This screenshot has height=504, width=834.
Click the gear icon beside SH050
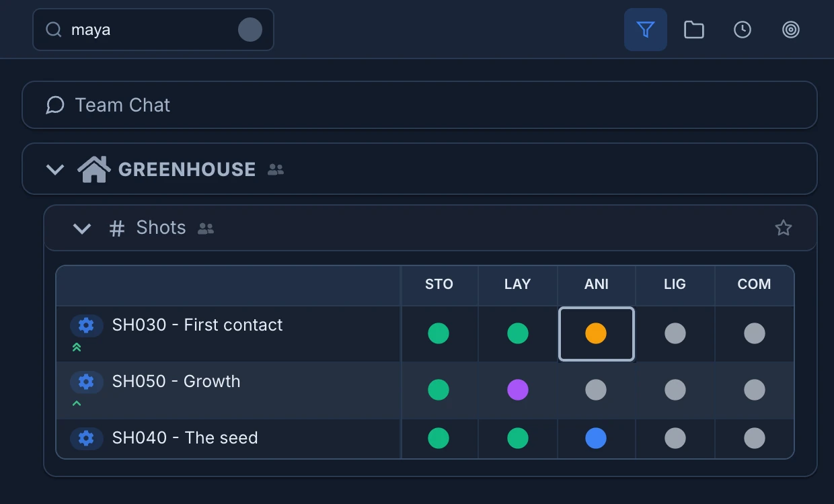[x=86, y=382]
